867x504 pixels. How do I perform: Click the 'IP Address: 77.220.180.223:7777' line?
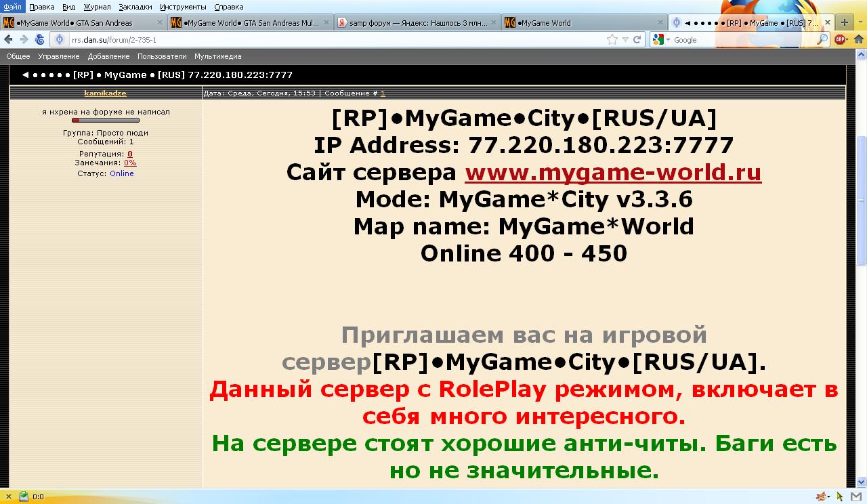[524, 145]
